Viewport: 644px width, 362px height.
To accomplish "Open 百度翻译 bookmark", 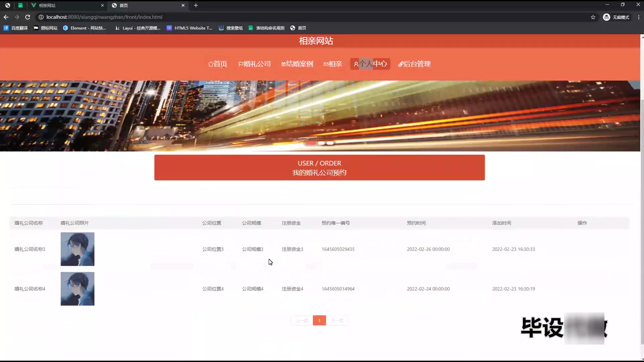I will point(16,28).
